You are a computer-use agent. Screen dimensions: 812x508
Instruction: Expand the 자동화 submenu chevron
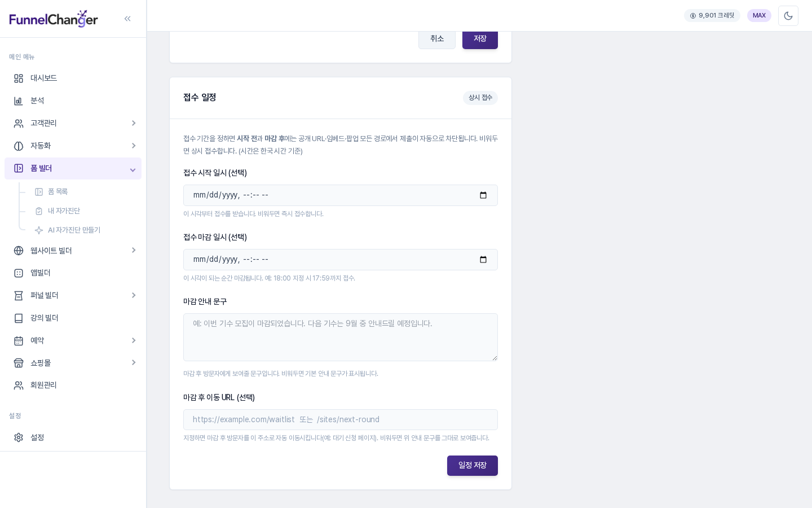pos(134,146)
